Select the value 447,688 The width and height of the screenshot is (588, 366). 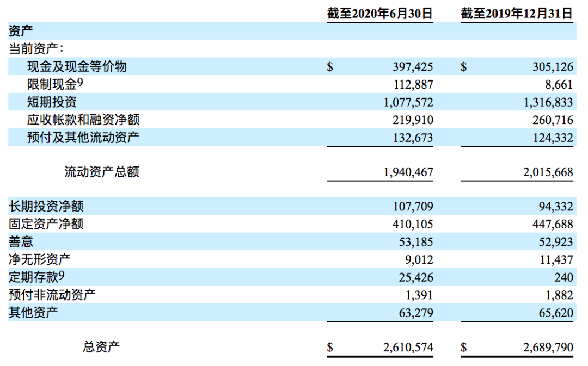pyautogui.click(x=553, y=224)
